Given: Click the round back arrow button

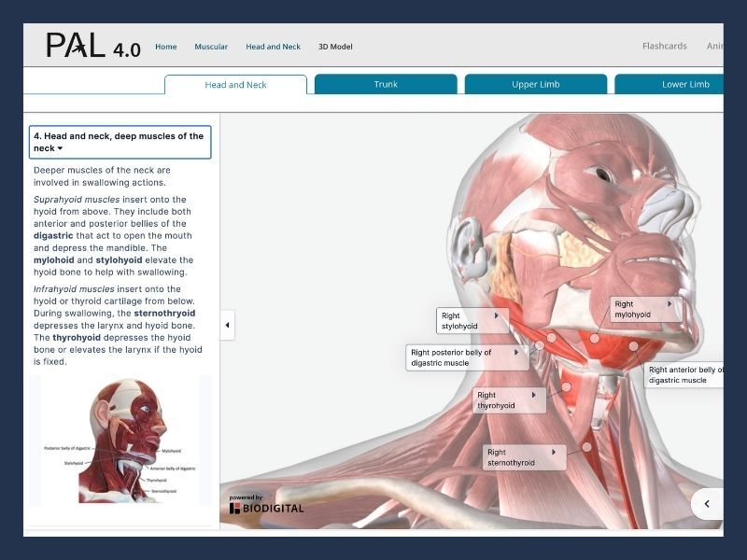Looking at the screenshot, I should click(x=707, y=504).
